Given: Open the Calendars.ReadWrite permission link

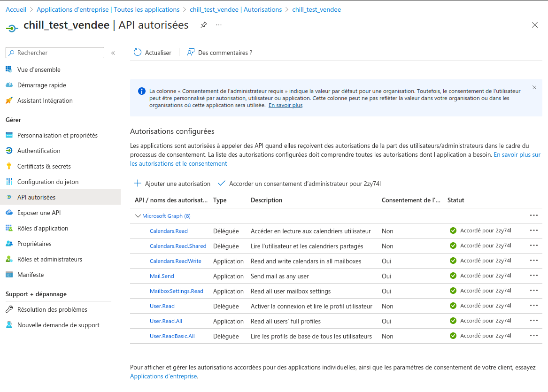Looking at the screenshot, I should click(175, 261).
